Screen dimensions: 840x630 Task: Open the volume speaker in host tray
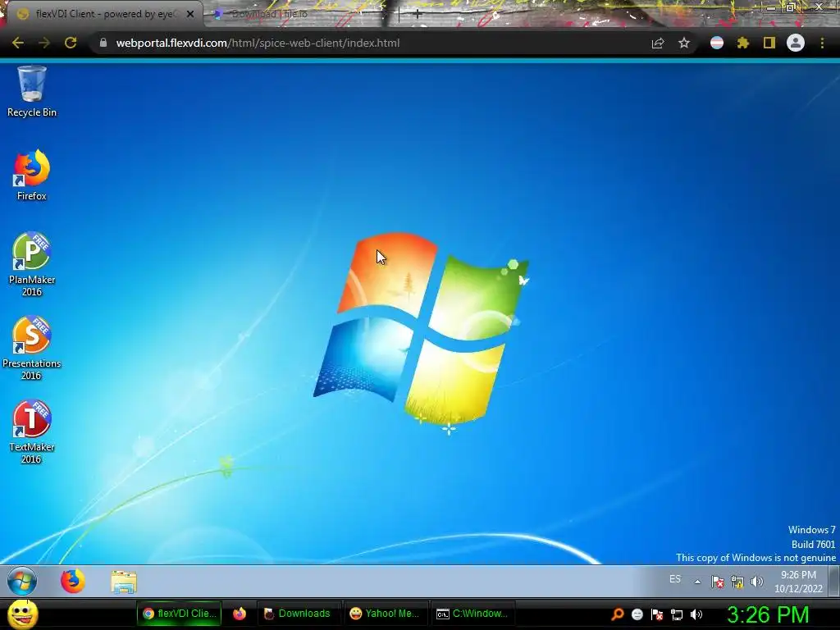click(696, 614)
